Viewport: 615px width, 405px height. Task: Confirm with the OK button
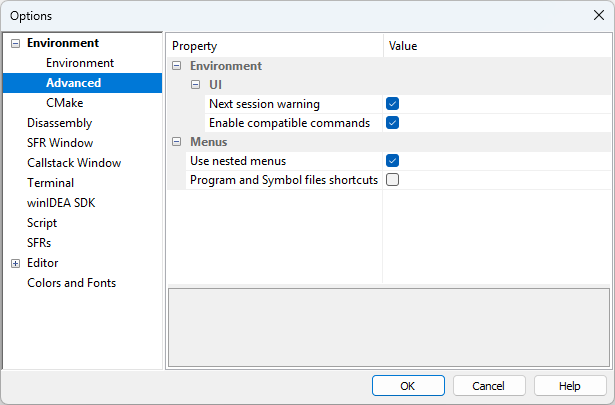(x=408, y=386)
